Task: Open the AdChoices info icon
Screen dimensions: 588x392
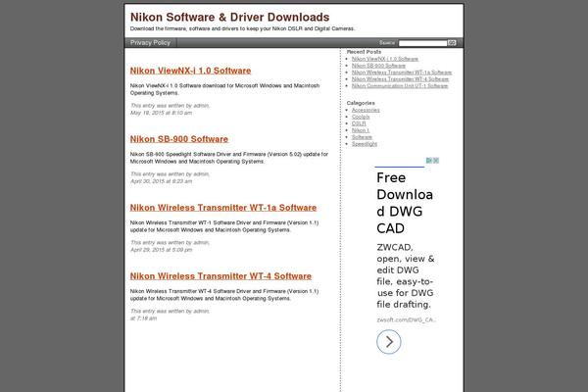Action: tap(429, 161)
